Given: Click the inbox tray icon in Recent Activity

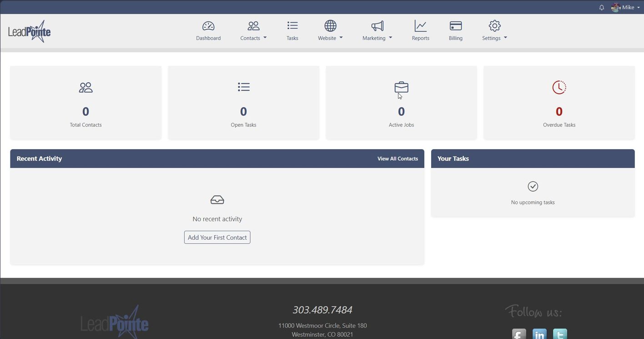Looking at the screenshot, I should (217, 200).
